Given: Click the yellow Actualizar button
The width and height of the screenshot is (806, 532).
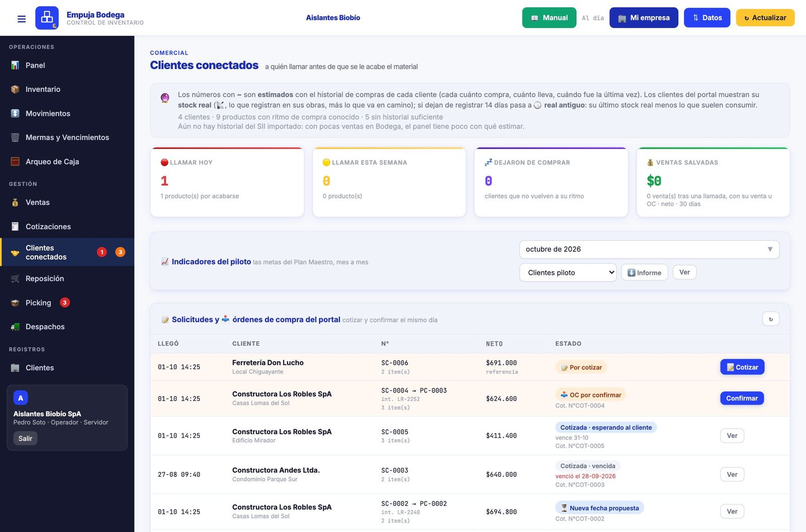Looking at the screenshot, I should (x=765, y=18).
